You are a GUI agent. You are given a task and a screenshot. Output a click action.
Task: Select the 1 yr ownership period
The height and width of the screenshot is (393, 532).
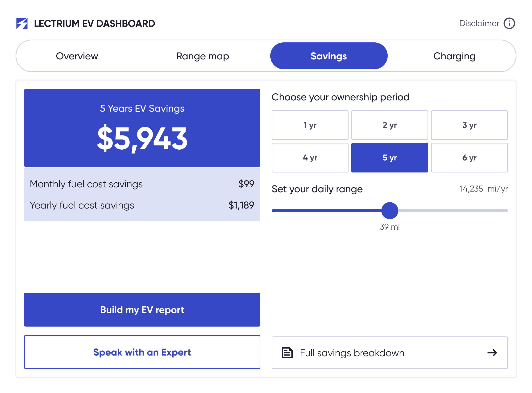click(310, 125)
